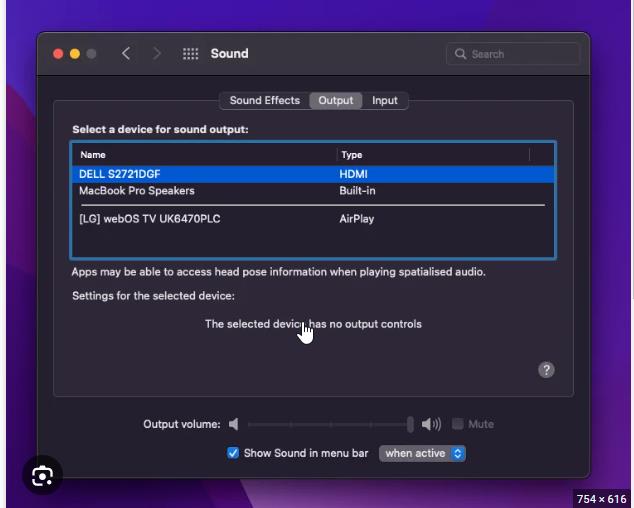Viewport: 634px width, 508px height.
Task: Show all preferences via grid icon
Action: (190, 54)
